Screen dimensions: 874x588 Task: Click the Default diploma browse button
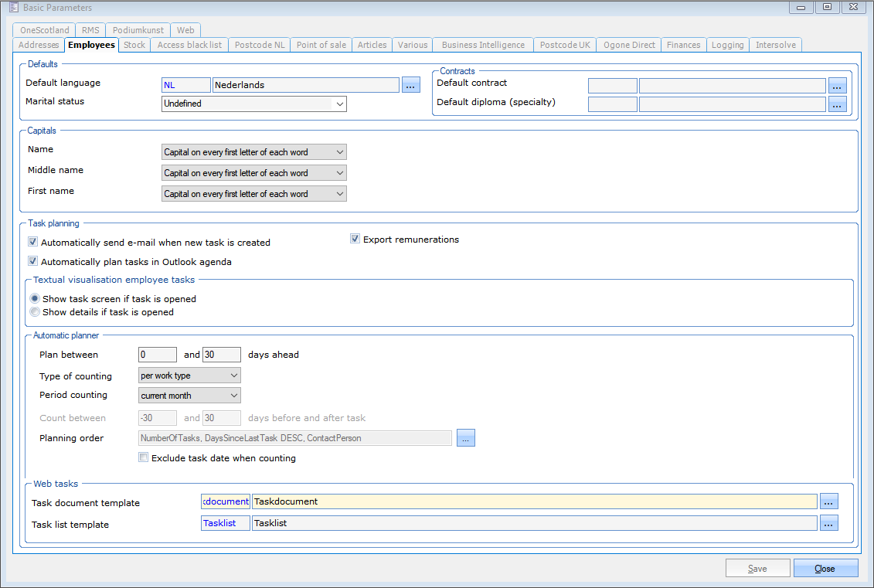[x=838, y=104]
